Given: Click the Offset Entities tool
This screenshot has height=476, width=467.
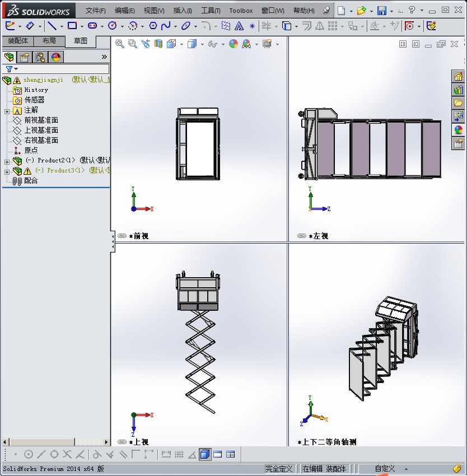Looking at the screenshot, I should (307, 26).
